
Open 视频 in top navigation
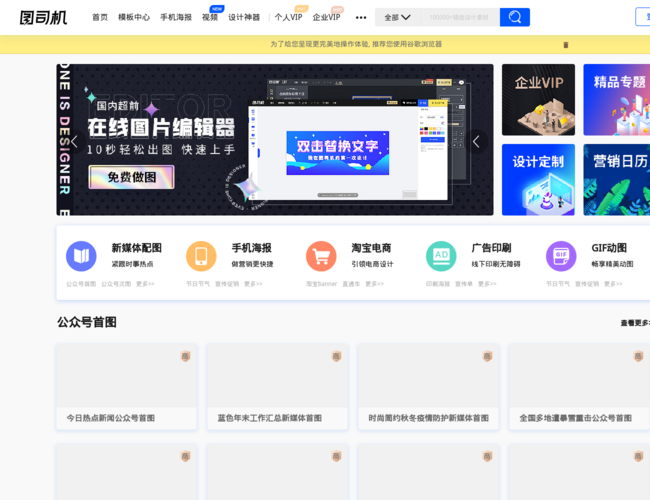point(210,17)
